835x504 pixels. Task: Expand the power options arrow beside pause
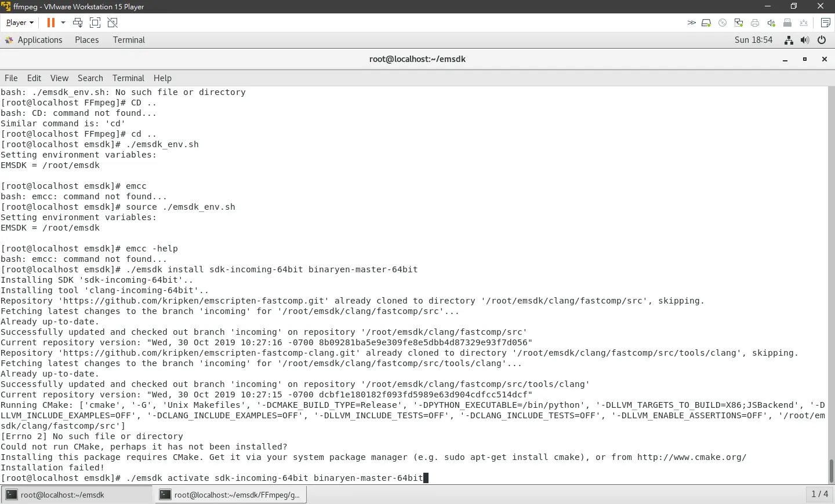pyautogui.click(x=63, y=23)
